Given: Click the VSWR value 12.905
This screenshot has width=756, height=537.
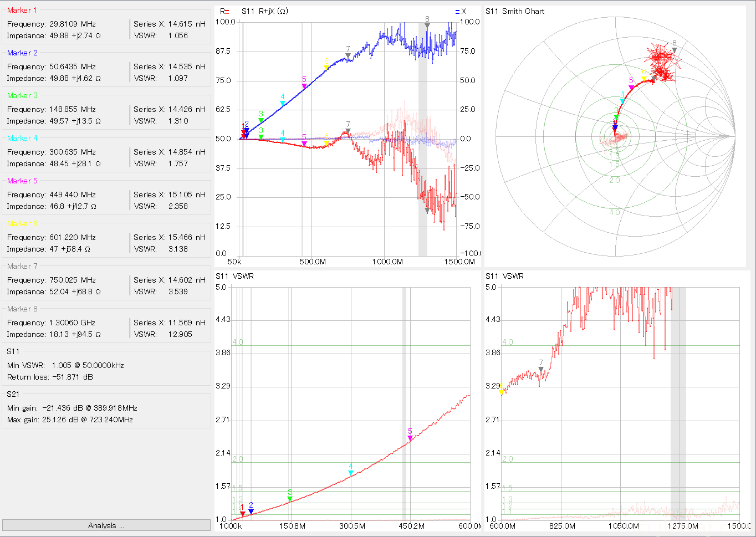Looking at the screenshot, I should click(x=180, y=334).
